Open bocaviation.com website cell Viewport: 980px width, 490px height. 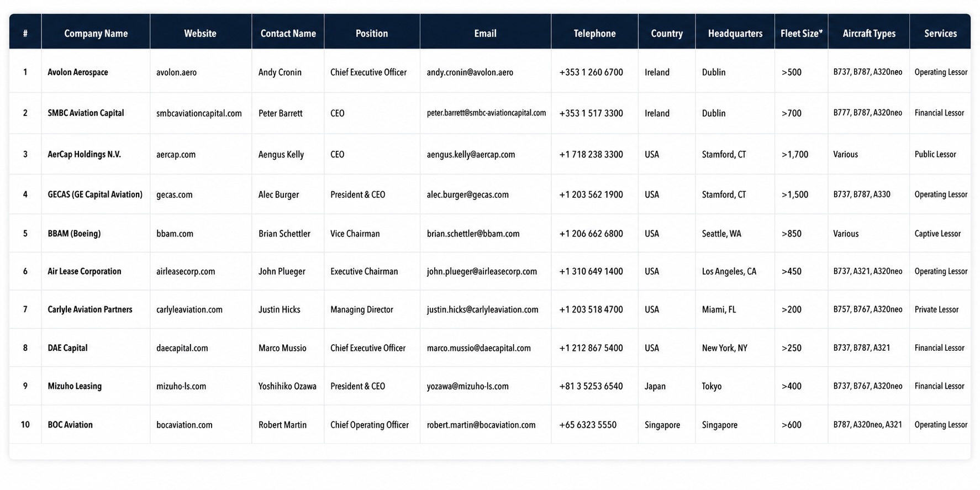(x=185, y=425)
